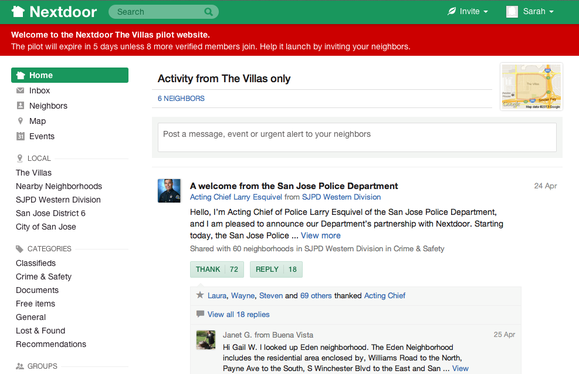Viewport: 579px width, 374px height.
Task: Click the View link in Janet's reply
Action: (460, 368)
